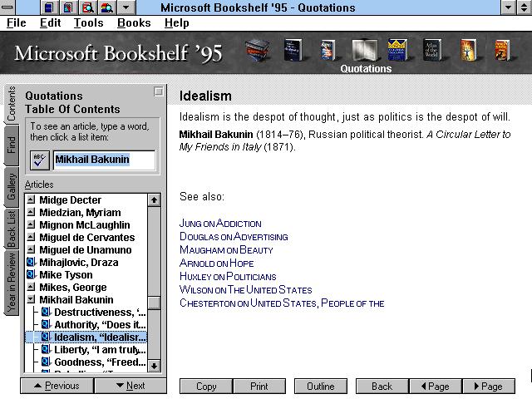Select the highlighted Idealism article row

(86, 337)
